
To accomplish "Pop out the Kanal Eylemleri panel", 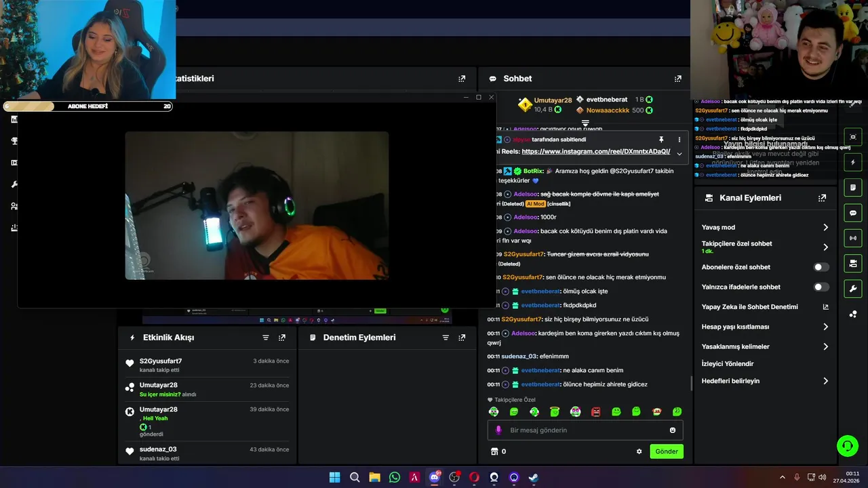I will tap(822, 198).
